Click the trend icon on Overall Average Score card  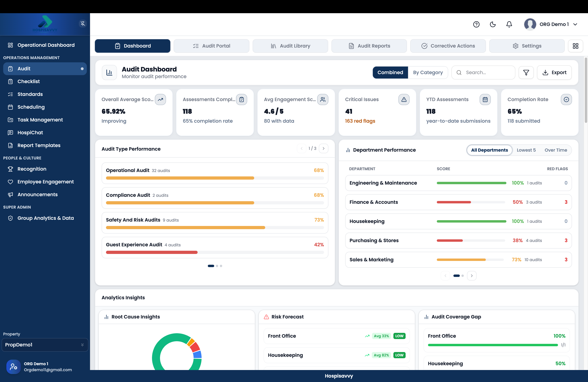[x=160, y=99]
